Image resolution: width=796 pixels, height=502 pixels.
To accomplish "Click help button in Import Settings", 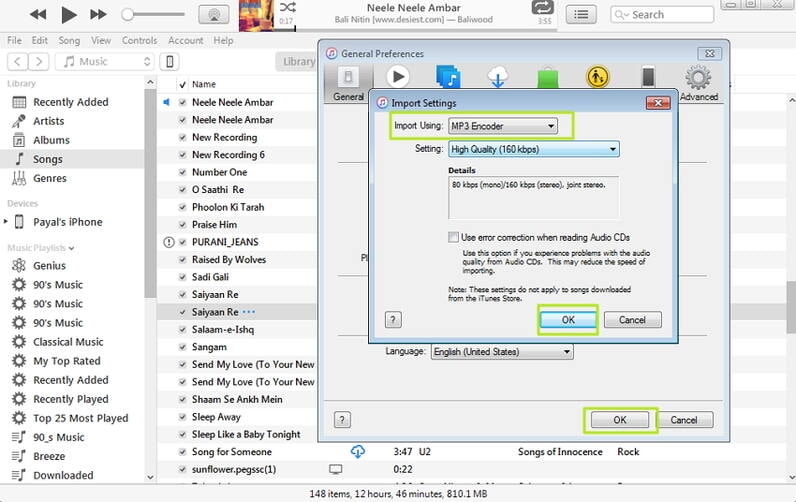I will pyautogui.click(x=393, y=320).
